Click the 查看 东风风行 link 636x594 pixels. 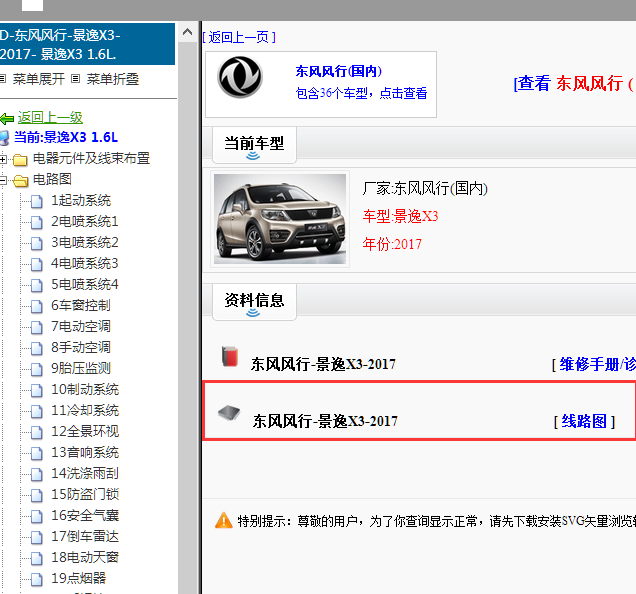574,84
